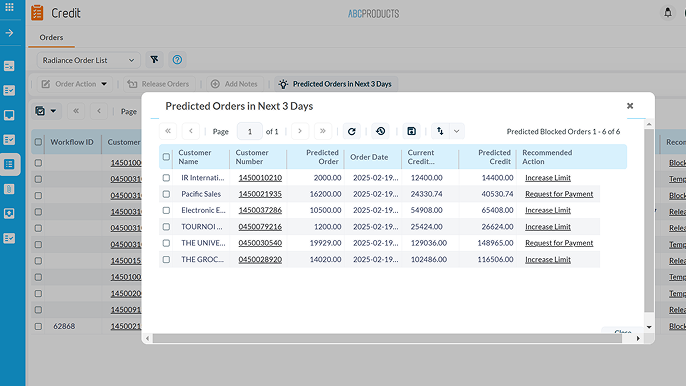
Task: Open help via the question mark icon
Action: tap(177, 60)
